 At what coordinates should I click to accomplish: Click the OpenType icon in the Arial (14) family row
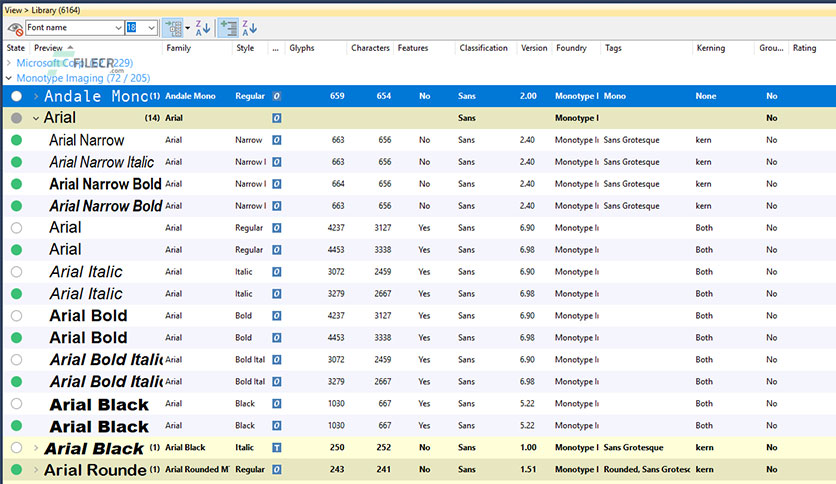pyautogui.click(x=277, y=118)
